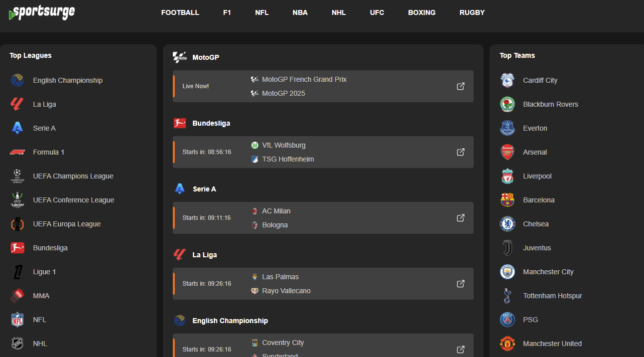Click the UEFA Champions League logo icon
Screen dimensions: 644x357
pos(17,176)
